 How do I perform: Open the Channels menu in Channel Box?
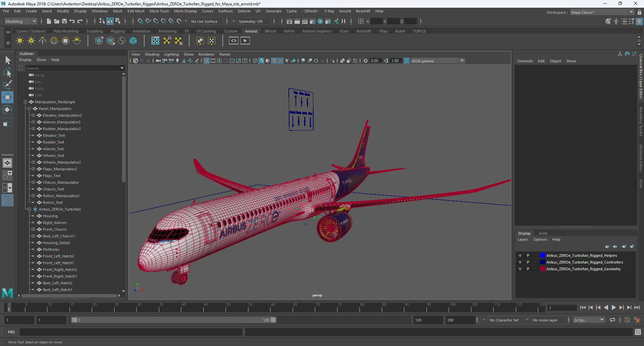pos(525,61)
